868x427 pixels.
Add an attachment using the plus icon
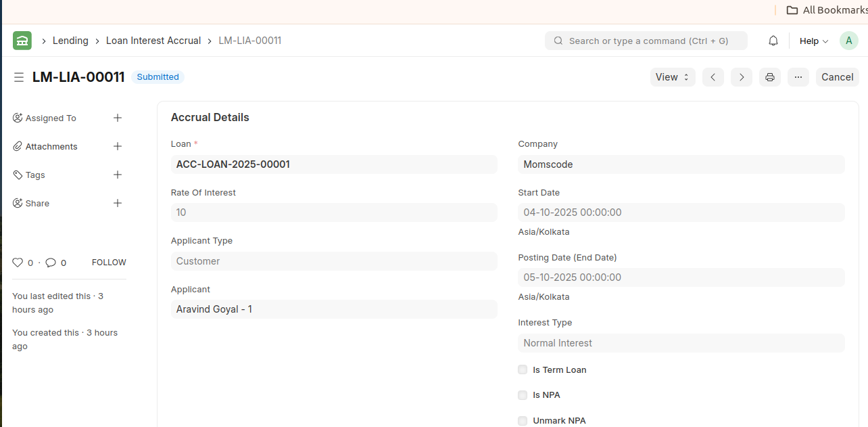point(118,146)
